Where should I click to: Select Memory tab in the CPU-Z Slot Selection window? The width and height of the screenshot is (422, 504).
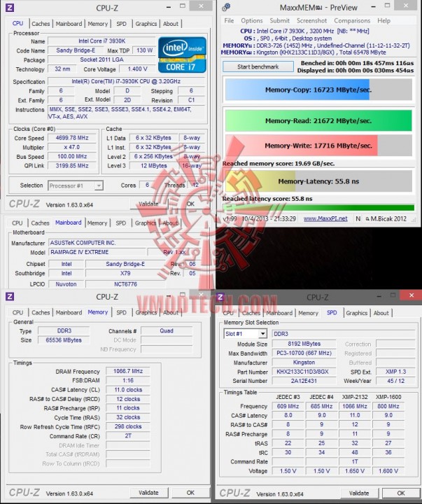[x=308, y=313]
